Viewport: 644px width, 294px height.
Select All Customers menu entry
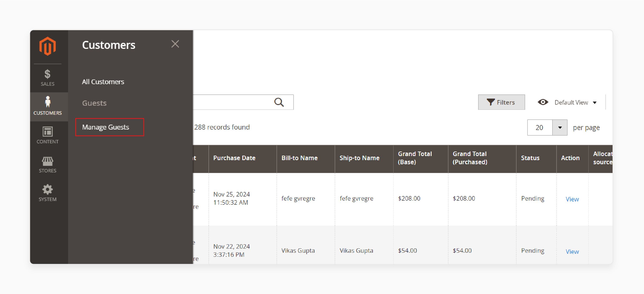click(x=103, y=82)
